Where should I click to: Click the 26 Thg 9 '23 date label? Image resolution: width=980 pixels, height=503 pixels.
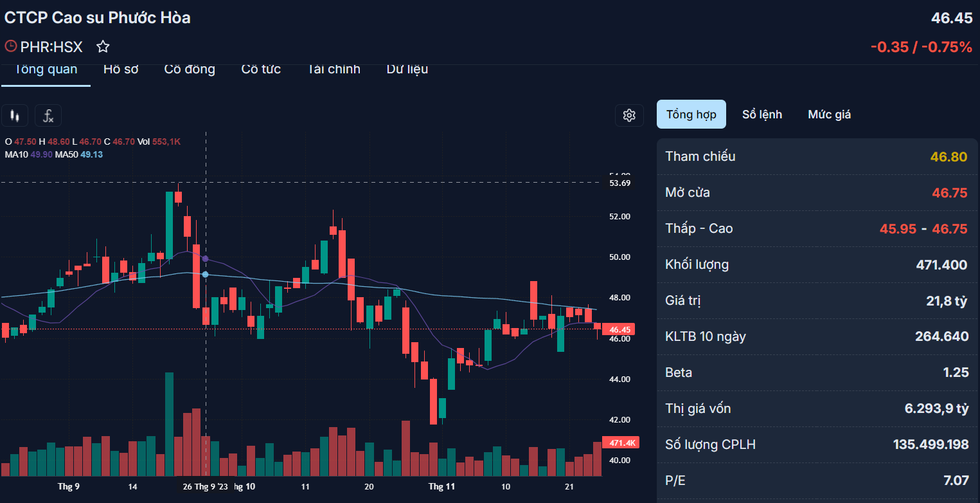[205, 486]
